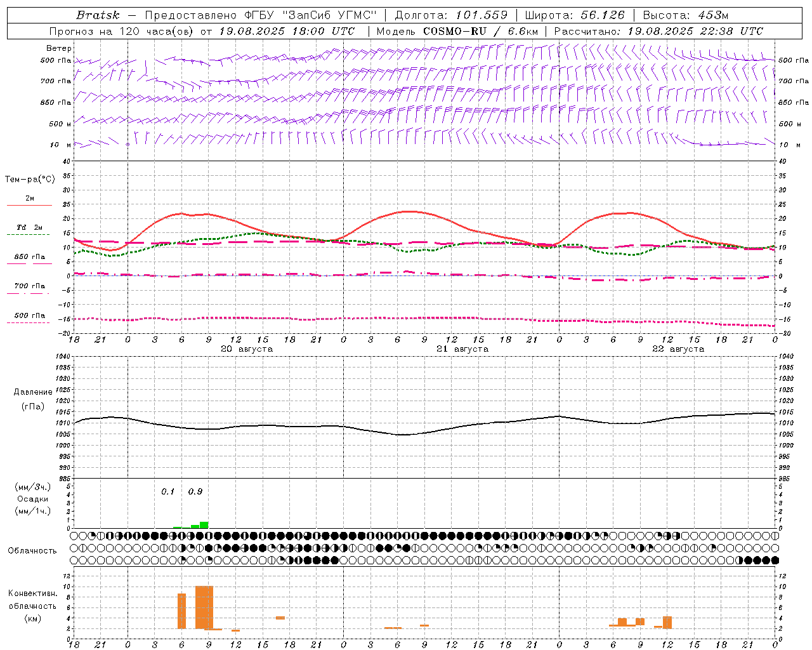
Task: Click the "Рассчитано: 19.08.2025 22:38 UTC" timestamp
Action: pyautogui.click(x=658, y=31)
